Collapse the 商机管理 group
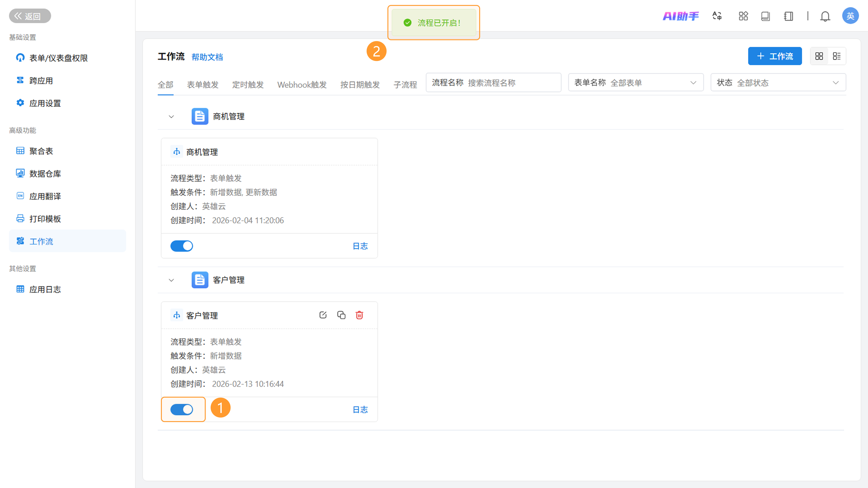This screenshot has width=868, height=488. tap(171, 117)
